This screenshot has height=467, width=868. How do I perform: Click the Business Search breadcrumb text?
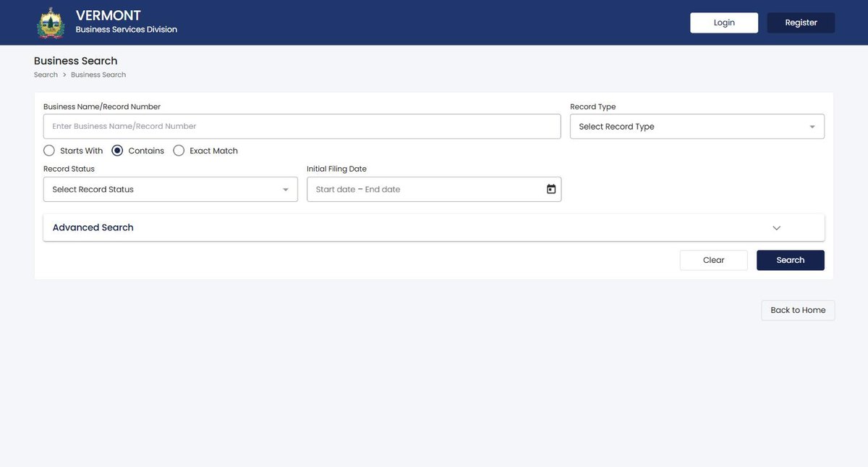pyautogui.click(x=98, y=75)
